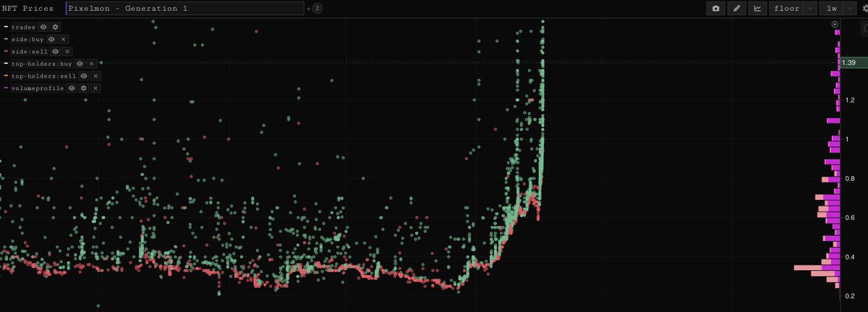868x312 pixels.
Task: Click the side:buy legend label
Action: pyautogui.click(x=27, y=39)
